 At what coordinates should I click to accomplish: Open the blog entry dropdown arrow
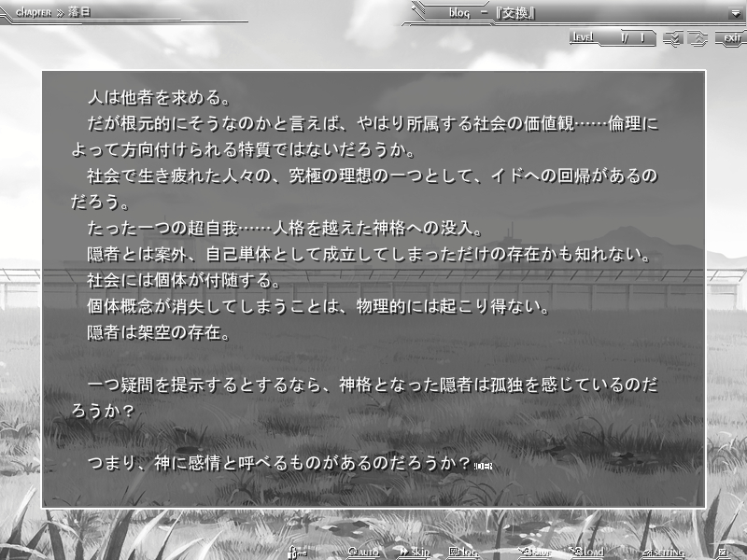click(736, 14)
